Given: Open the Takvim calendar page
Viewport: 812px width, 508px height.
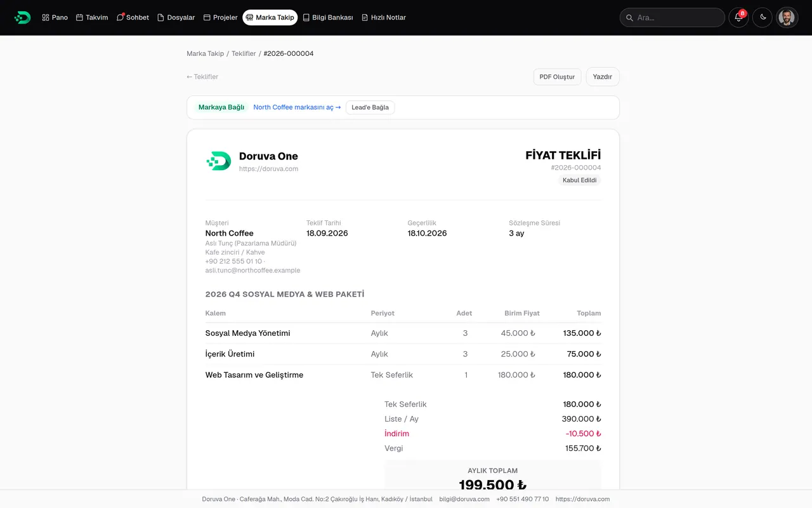Looking at the screenshot, I should tap(92, 17).
